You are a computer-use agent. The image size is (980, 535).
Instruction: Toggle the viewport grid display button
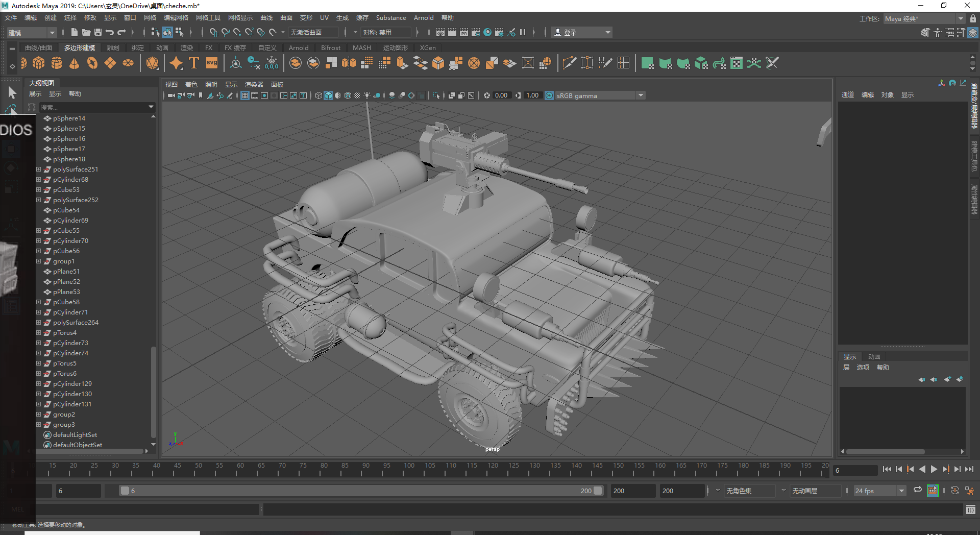click(x=245, y=95)
